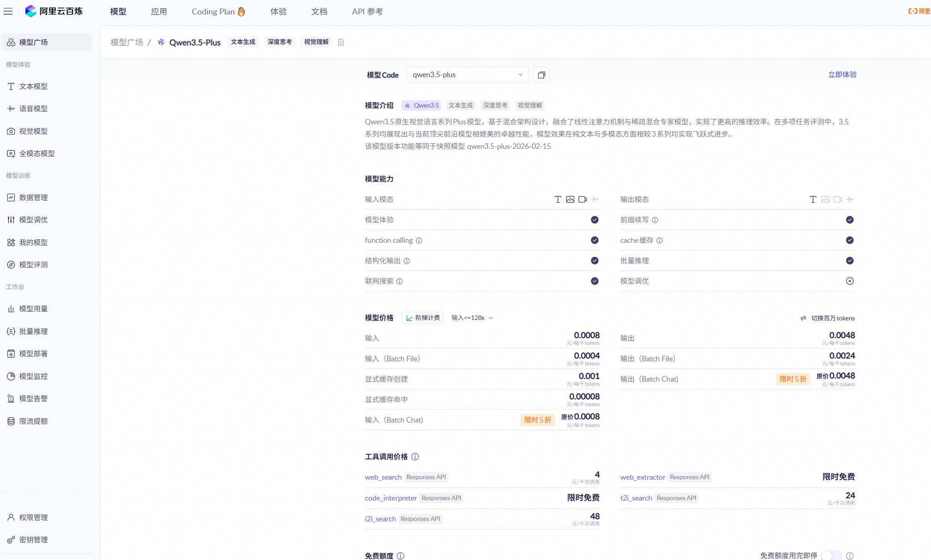Copy the model code with copy icon
Image resolution: width=931 pixels, height=560 pixels.
(x=541, y=75)
